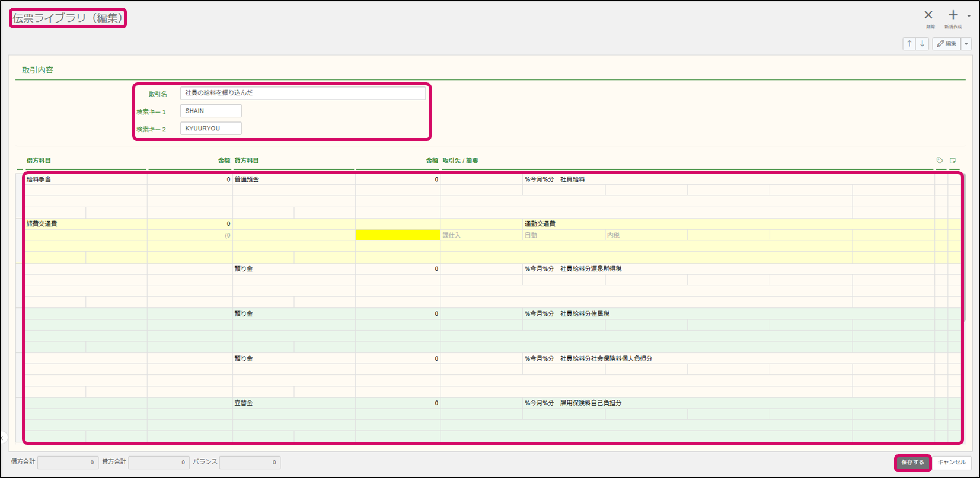
Task: Select the 給料手当 debit account cell
Action: click(85, 179)
